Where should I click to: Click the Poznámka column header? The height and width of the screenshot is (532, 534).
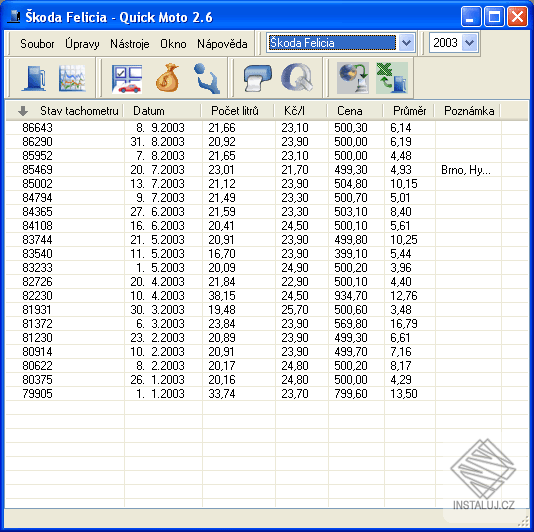point(468,111)
